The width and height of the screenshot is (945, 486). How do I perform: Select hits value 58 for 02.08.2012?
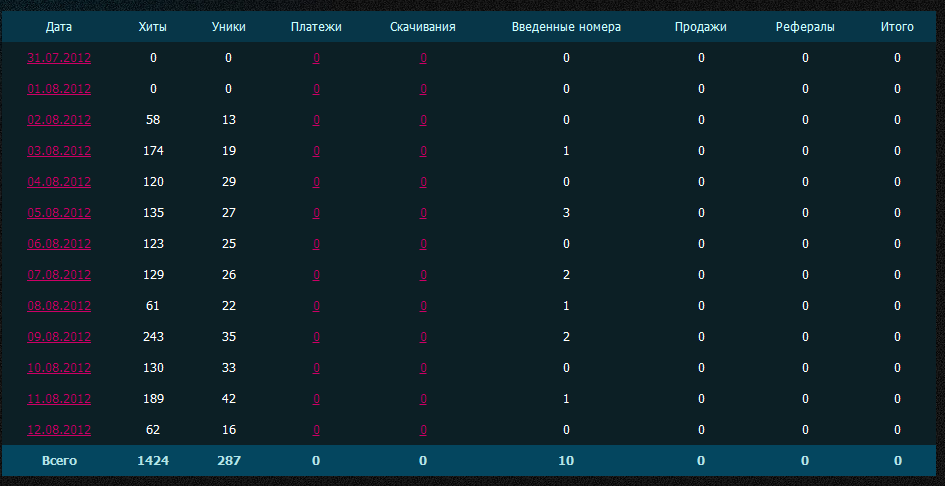(153, 120)
